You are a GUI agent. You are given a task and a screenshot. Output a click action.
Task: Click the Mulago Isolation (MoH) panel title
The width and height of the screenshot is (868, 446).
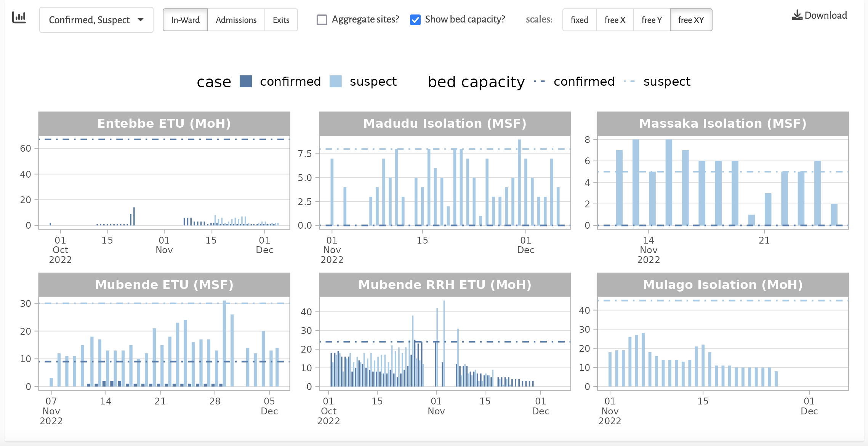tap(723, 285)
